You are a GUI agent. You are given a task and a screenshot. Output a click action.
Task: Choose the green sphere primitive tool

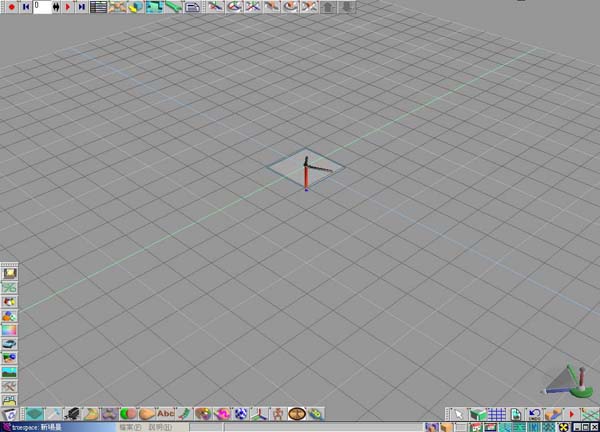tap(127, 413)
